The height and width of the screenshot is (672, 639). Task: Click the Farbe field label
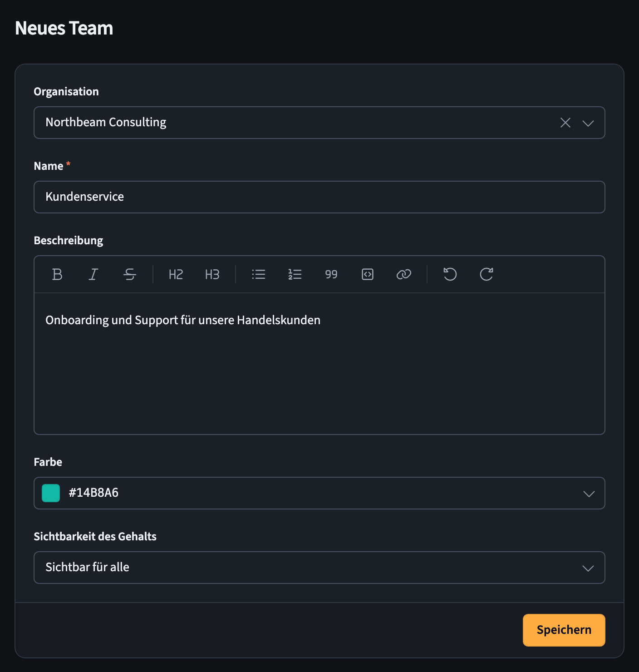click(48, 462)
